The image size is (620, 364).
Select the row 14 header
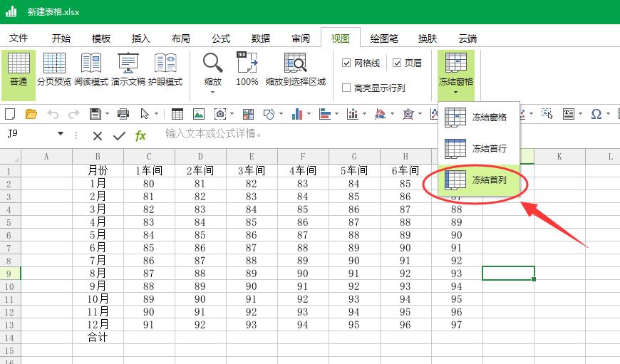[9, 338]
